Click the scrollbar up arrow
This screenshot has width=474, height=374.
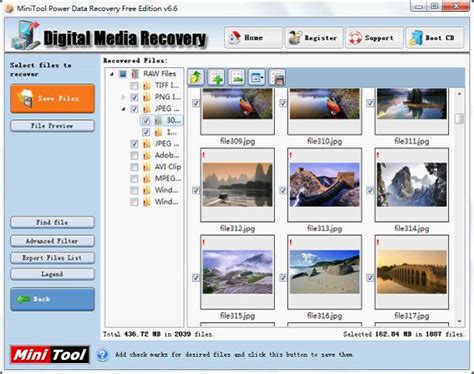(x=459, y=94)
